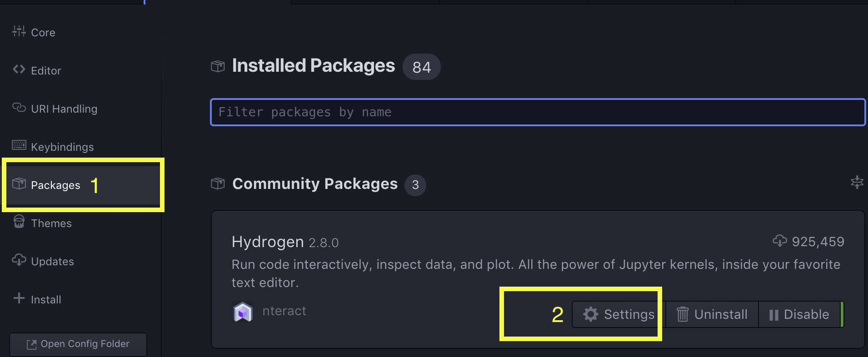Click the Install plus icon
868x357 pixels.
(19, 298)
